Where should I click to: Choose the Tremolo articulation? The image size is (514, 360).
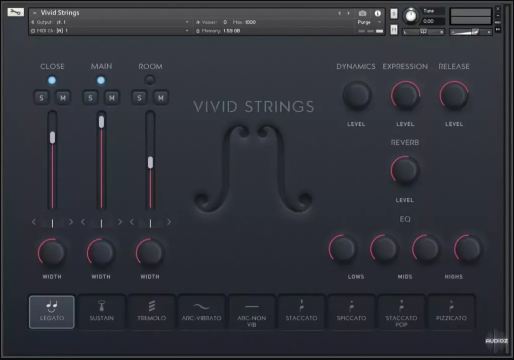(152, 312)
